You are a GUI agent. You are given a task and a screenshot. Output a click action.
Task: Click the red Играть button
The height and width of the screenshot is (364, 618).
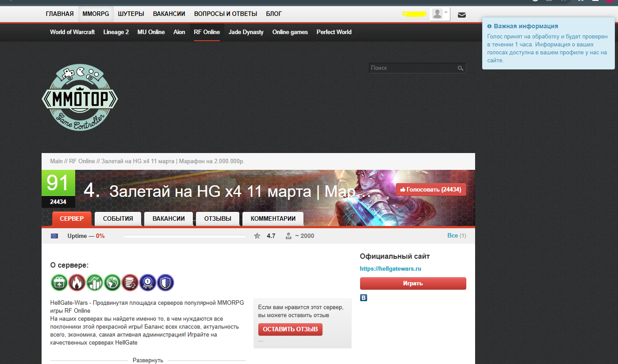[413, 284]
